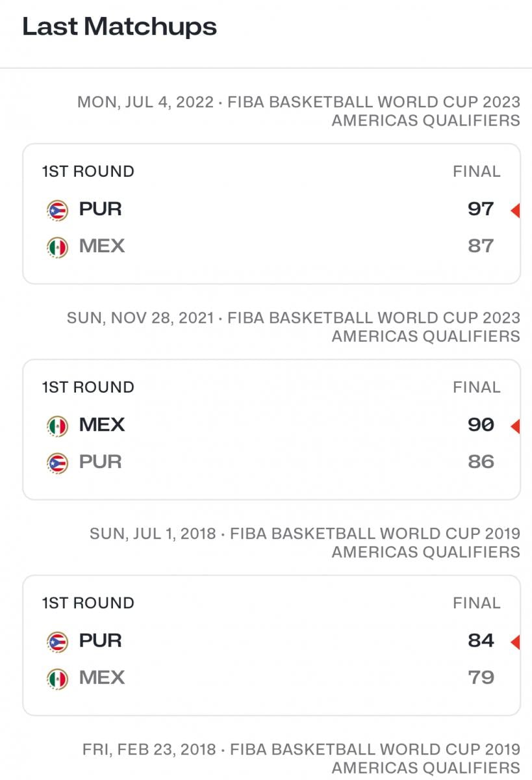The height and width of the screenshot is (780, 532).
Task: Click the score 79 in the 2018 game card
Action: 481,678
